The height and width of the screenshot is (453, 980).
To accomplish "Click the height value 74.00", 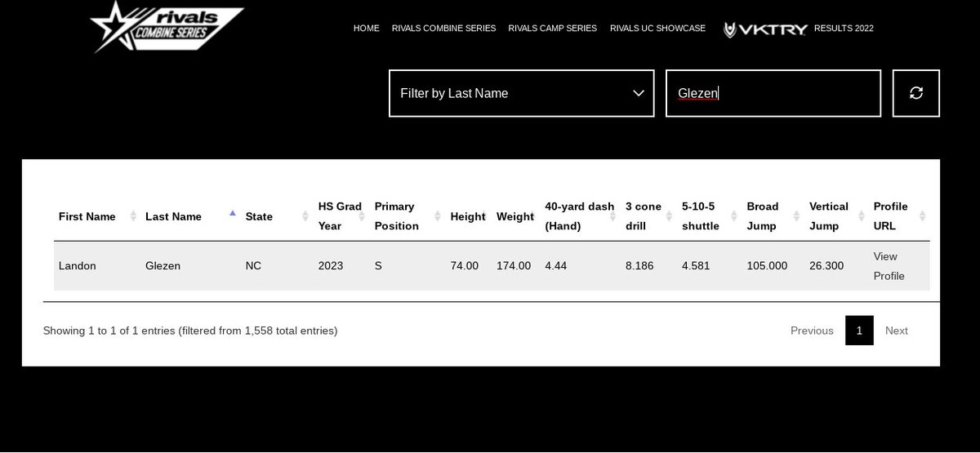I will point(465,266).
